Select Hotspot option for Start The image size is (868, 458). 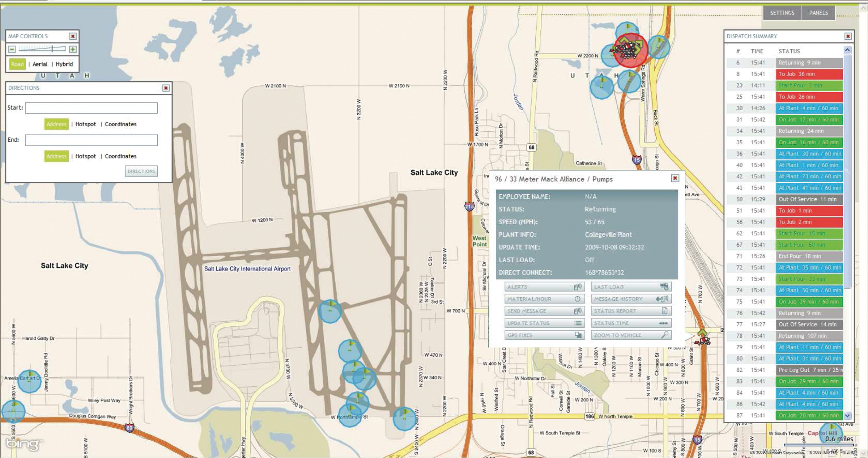86,124
